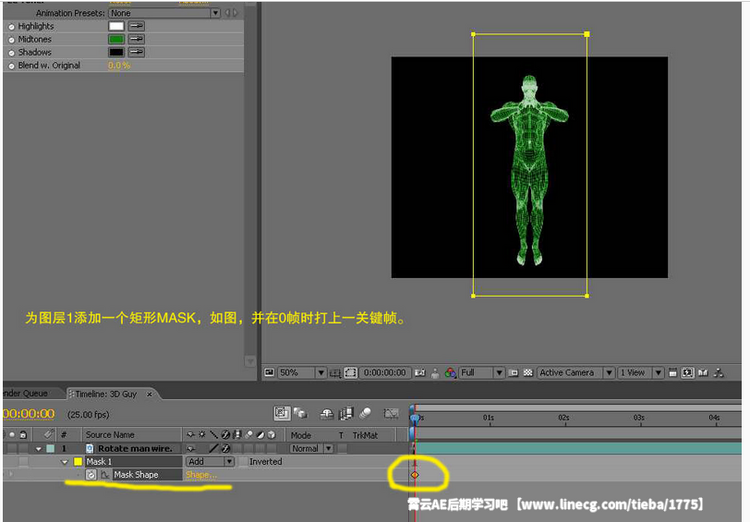The height and width of the screenshot is (522, 750).
Task: Toggle the Shadows stopwatch
Action: coord(11,53)
